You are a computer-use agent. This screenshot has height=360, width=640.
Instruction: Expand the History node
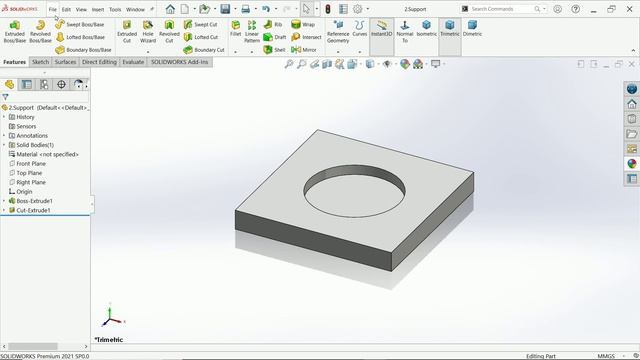[4, 117]
